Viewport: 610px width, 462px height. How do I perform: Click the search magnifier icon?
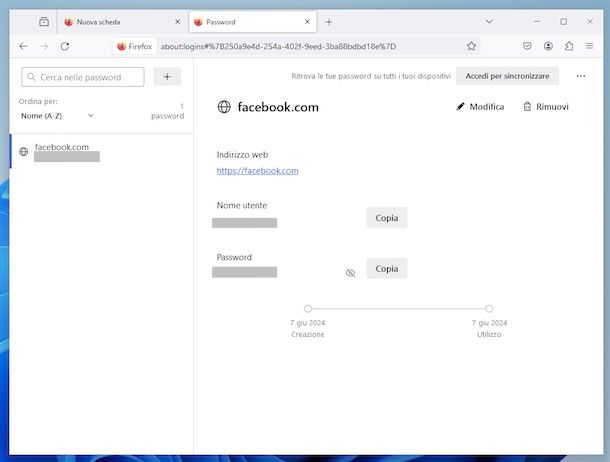point(32,77)
